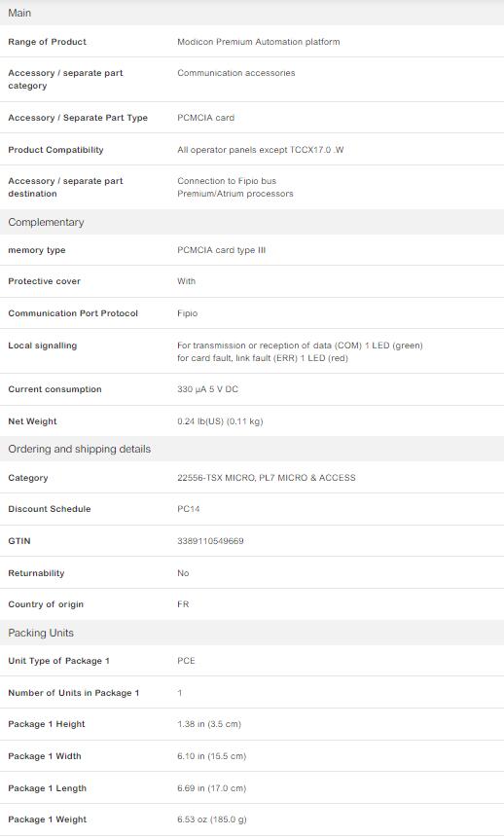Click the Ordering and shipping details header

252,449
